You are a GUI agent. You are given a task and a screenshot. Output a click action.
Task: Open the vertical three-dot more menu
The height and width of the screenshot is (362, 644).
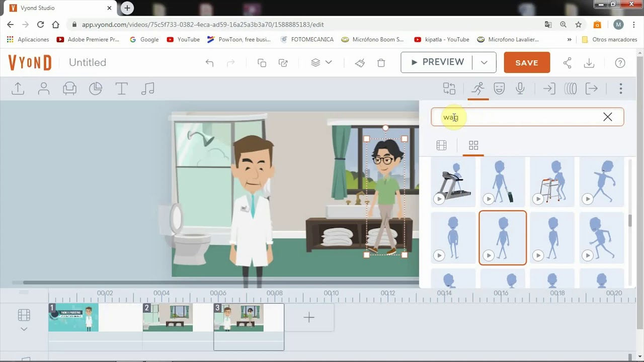[621, 88]
